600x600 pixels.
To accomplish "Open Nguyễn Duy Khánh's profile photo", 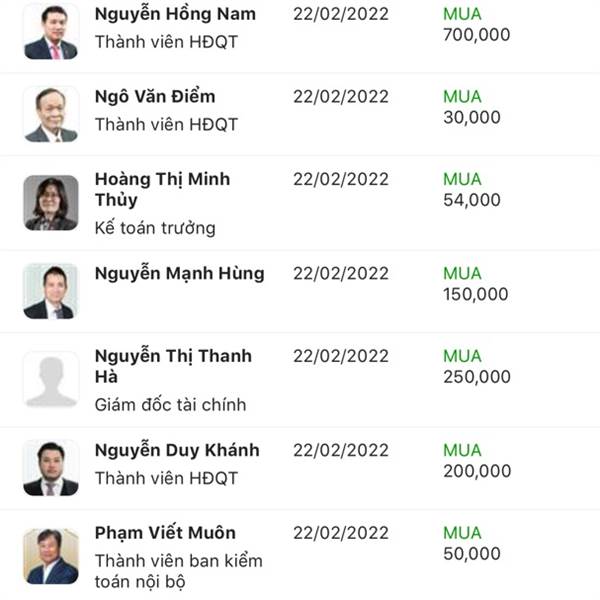I will [51, 468].
